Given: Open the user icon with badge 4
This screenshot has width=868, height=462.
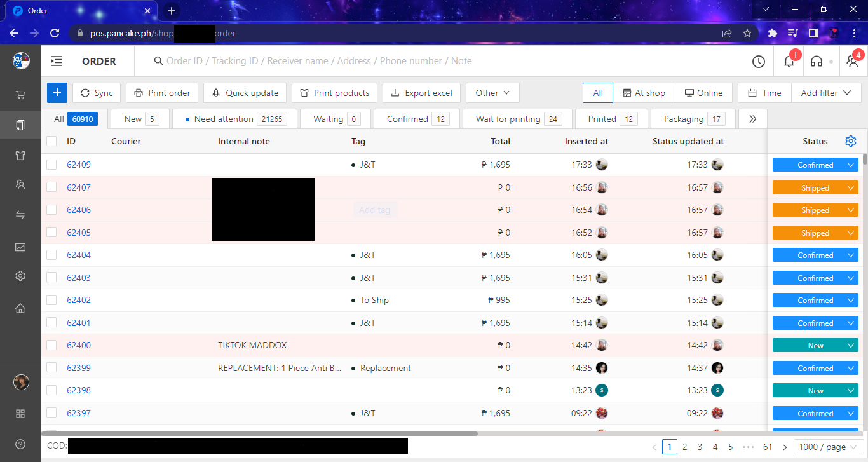Looking at the screenshot, I should pyautogui.click(x=852, y=61).
